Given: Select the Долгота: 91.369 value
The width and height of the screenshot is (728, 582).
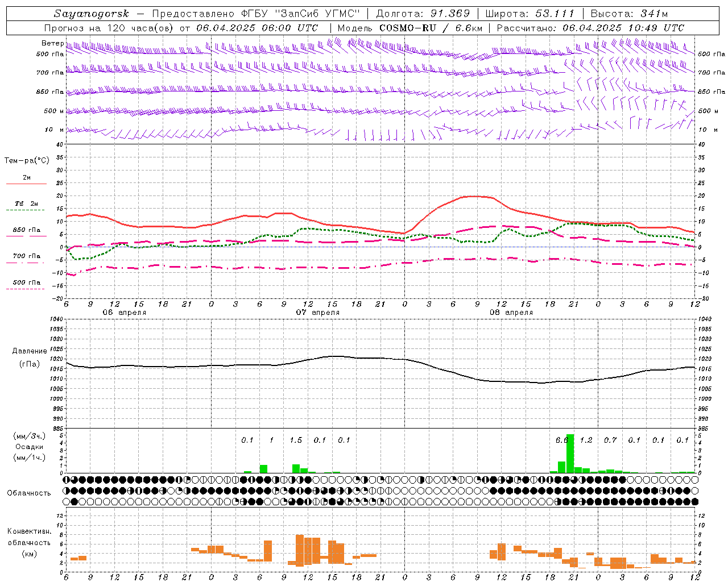Looking at the screenshot, I should point(423,14).
